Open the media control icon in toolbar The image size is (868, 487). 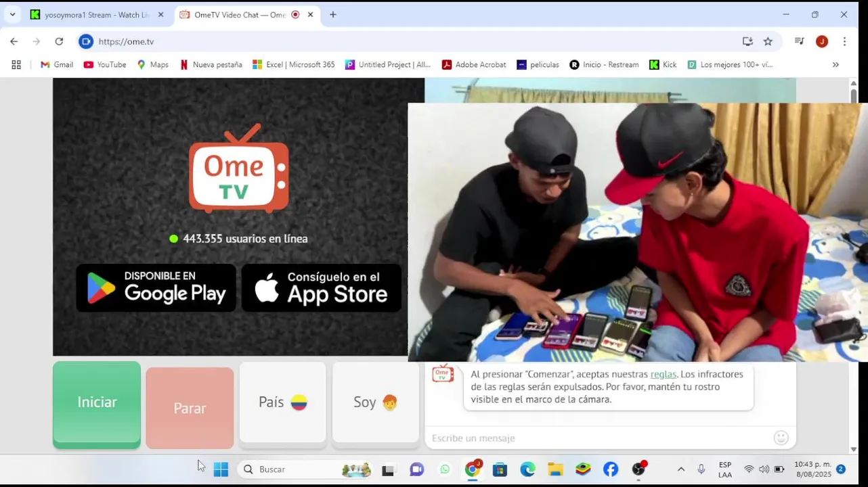click(x=800, y=41)
